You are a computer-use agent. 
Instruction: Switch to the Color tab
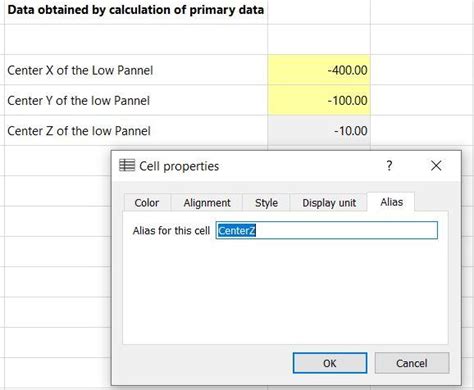point(147,203)
